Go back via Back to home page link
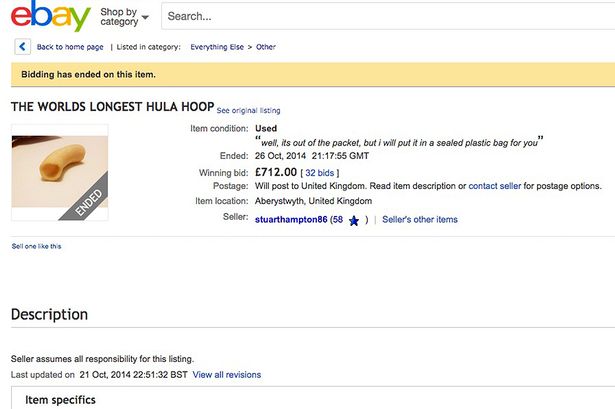Viewport: 615px width, 409px height. pyautogui.click(x=70, y=47)
